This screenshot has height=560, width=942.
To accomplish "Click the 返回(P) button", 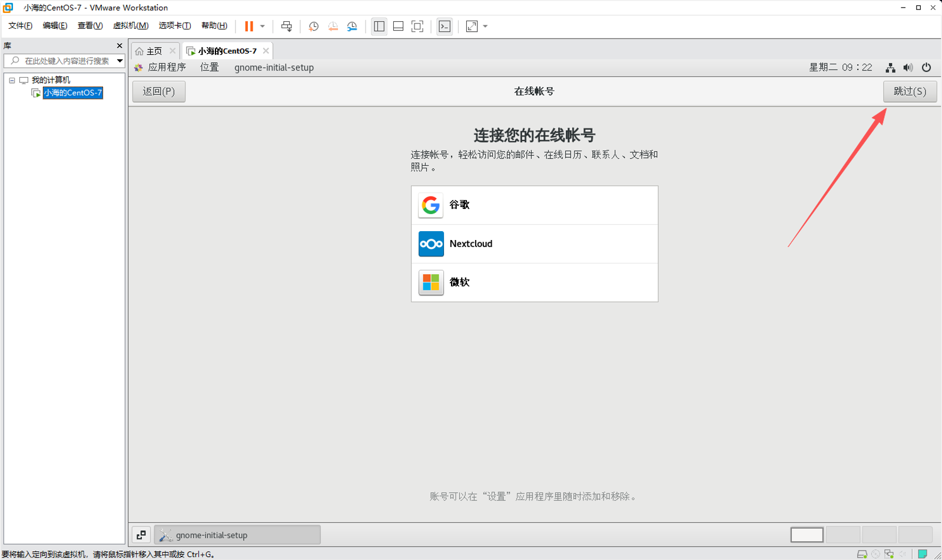I will [x=159, y=92].
